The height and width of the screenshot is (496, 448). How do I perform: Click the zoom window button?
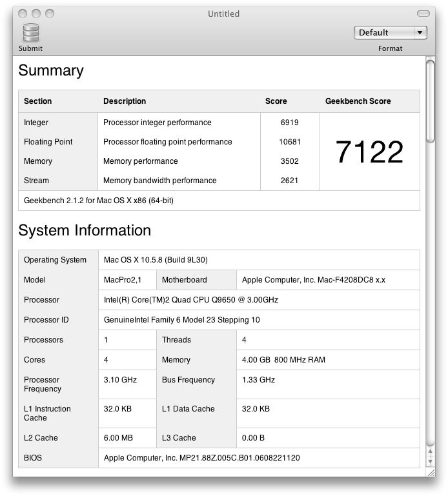50,14
